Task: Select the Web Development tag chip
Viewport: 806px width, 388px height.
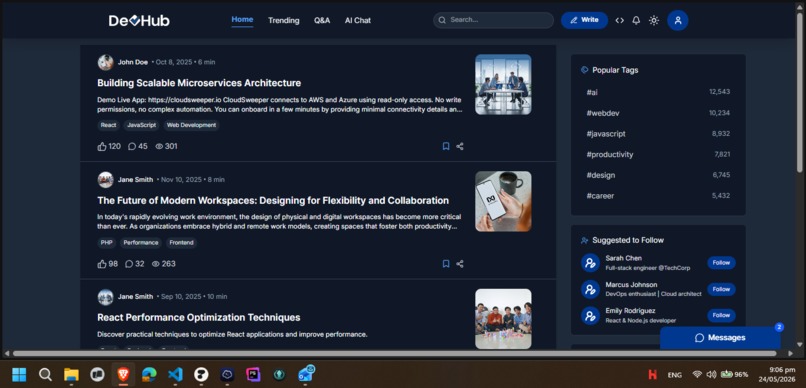Action: pos(191,125)
